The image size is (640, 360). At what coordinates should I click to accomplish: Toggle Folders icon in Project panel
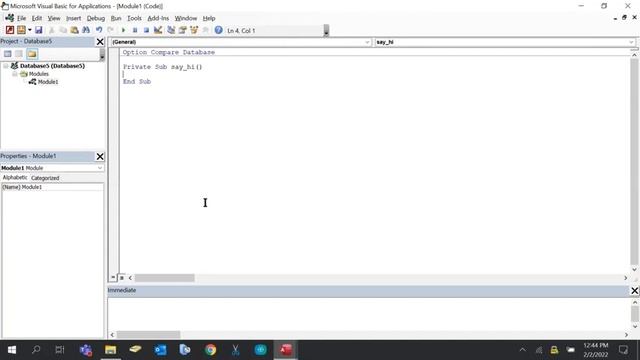tap(32, 53)
